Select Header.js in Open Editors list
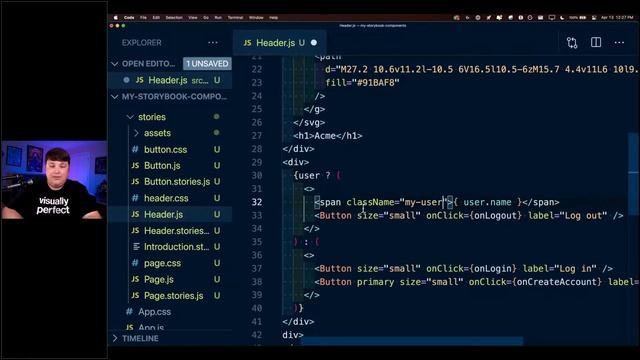Screen dimensions: 640x360 tap(171, 80)
